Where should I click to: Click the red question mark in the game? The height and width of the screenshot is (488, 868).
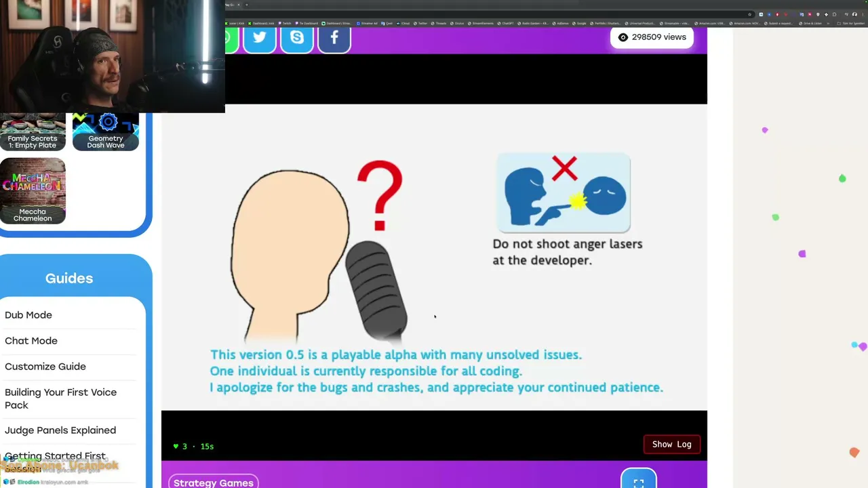tap(380, 196)
